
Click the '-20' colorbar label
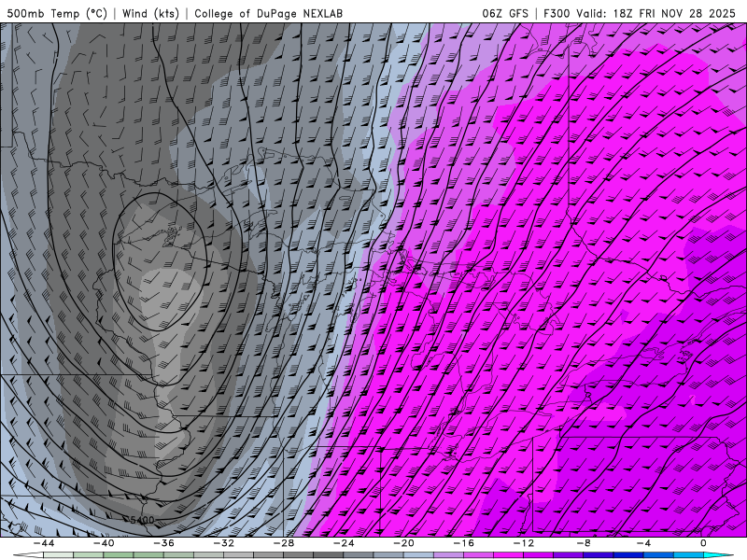coord(404,543)
